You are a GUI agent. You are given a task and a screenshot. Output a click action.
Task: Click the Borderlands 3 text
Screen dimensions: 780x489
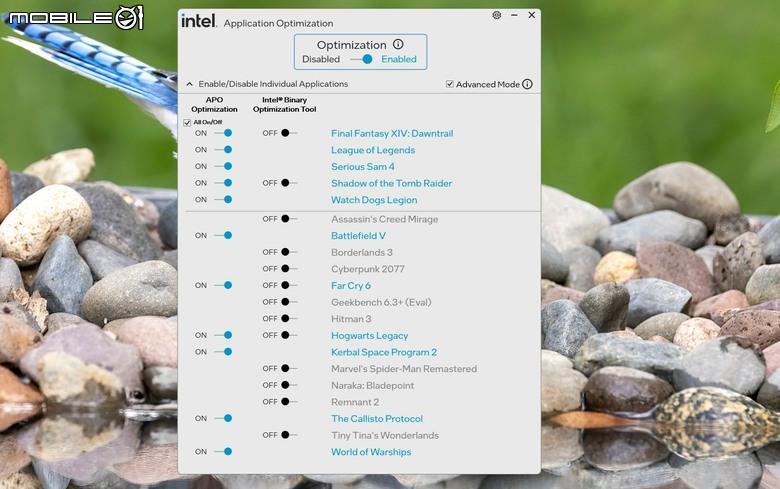tap(362, 252)
